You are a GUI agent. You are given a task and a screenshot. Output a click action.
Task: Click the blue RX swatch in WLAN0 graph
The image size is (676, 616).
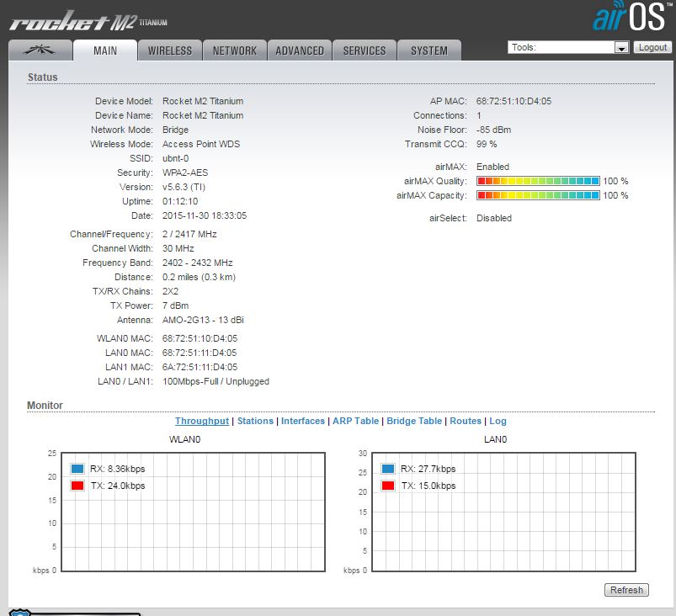point(77,469)
